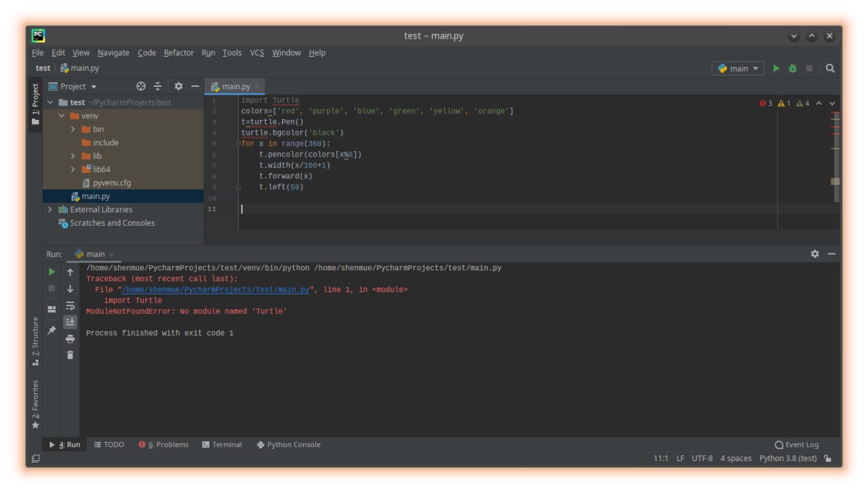Select pyvenv.cfg in Project tree

tap(123, 183)
